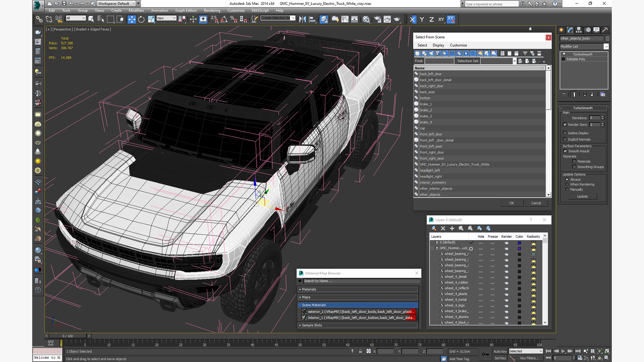Screen dimensions: 644x362
Task: Toggle Display Geometry filter in Select From Scene
Action: pos(417,54)
